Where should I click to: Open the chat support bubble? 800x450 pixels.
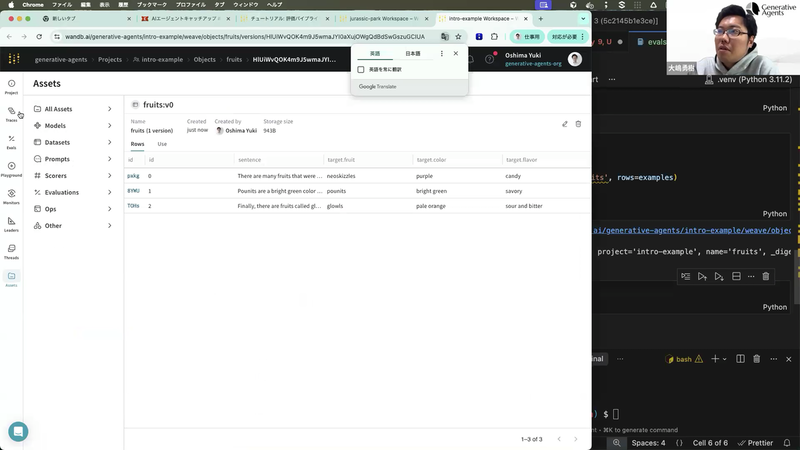18,432
